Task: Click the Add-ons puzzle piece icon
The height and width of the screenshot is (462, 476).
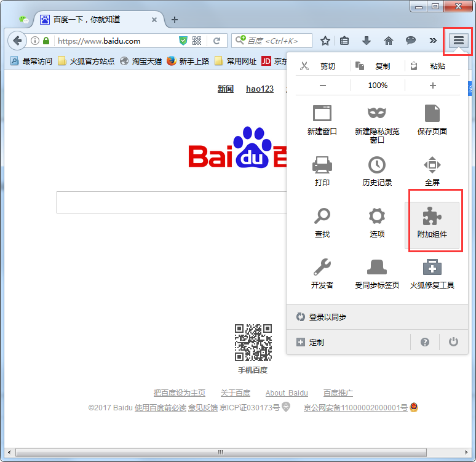Action: (432, 217)
